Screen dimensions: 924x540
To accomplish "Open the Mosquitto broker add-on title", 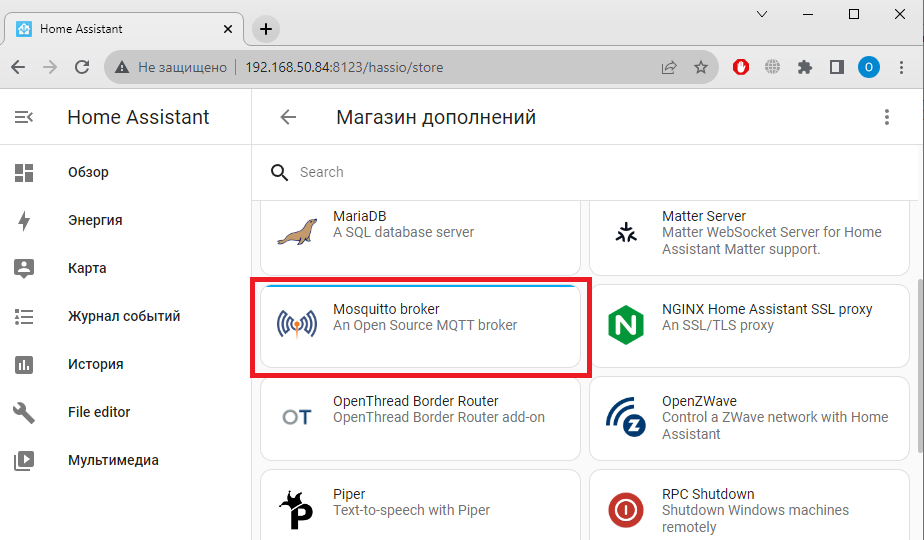I will 386,309.
